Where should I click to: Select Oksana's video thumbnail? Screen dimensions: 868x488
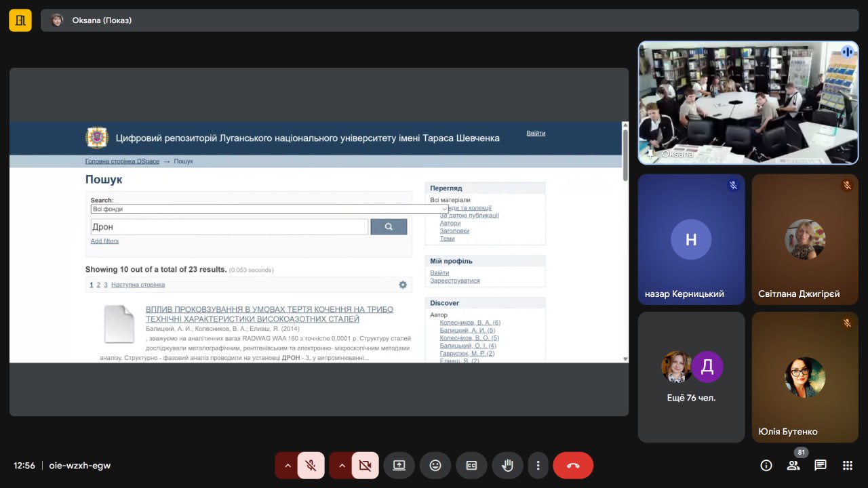(748, 102)
